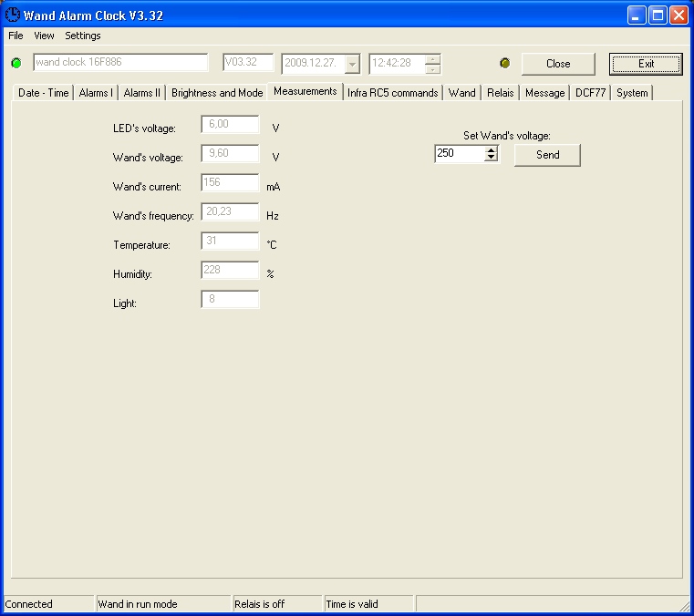Click the device name field 'wand clock 16F886'
Screen dimensions: 694x616
120,62
